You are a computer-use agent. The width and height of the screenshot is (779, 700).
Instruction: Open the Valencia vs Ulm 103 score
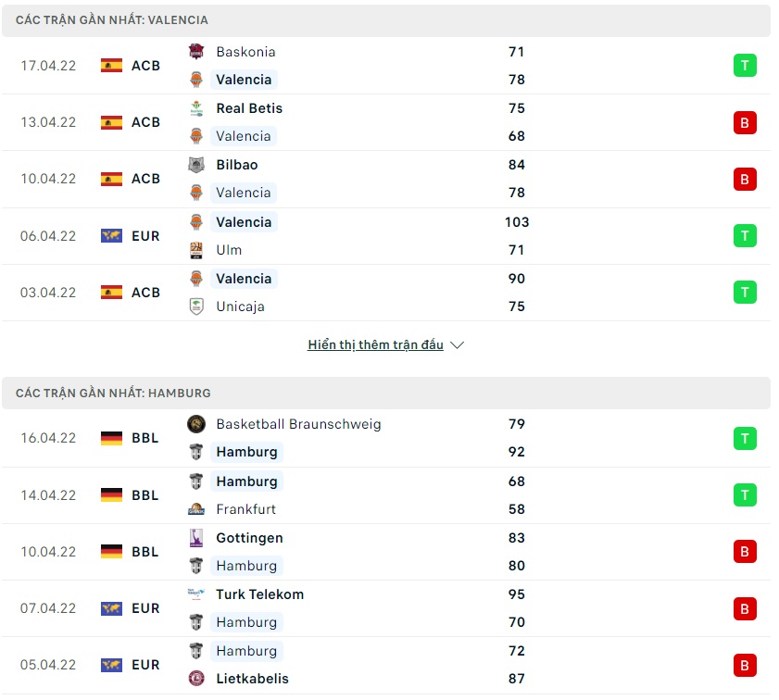(x=517, y=222)
